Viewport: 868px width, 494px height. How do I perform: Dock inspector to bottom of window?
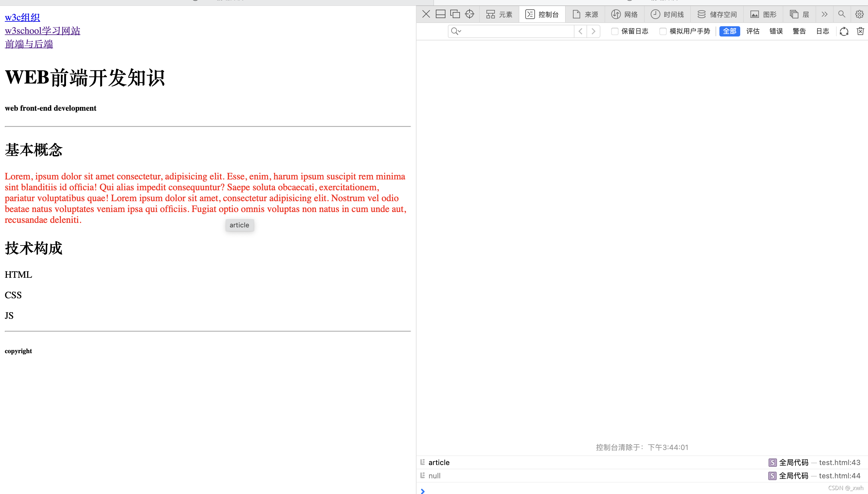pos(440,14)
